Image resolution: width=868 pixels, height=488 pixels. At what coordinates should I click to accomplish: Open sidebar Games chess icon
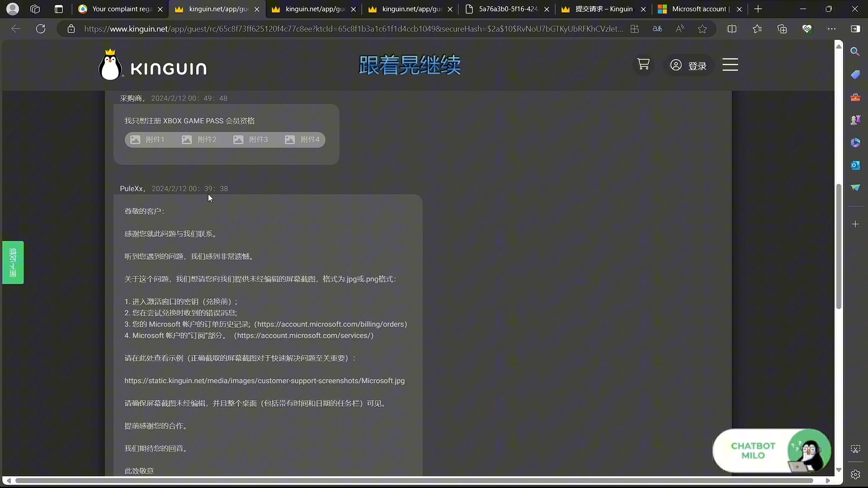855,120
